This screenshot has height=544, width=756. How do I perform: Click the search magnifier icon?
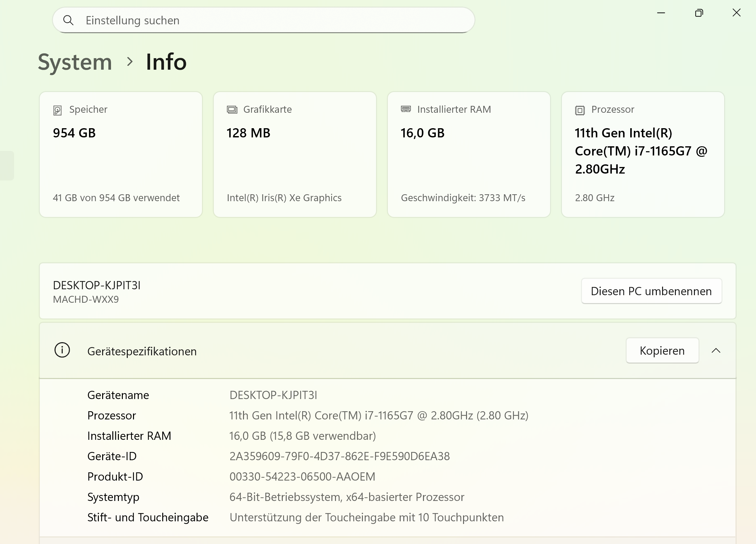click(x=68, y=20)
